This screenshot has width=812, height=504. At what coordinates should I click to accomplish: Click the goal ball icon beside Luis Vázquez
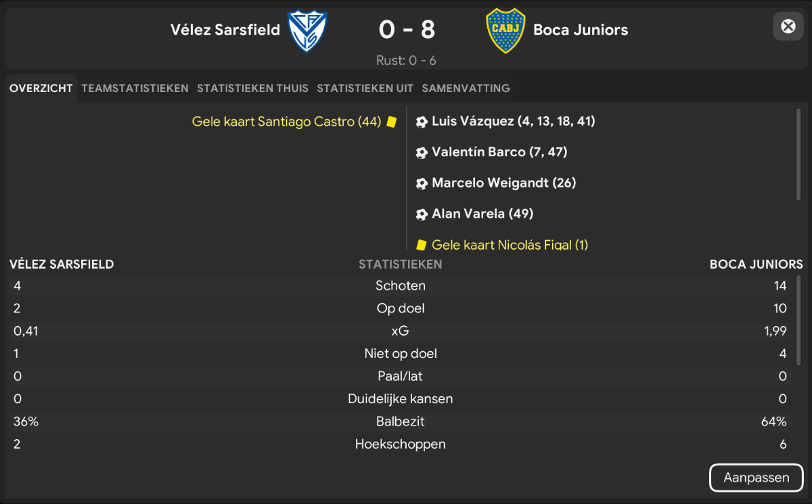[422, 122]
